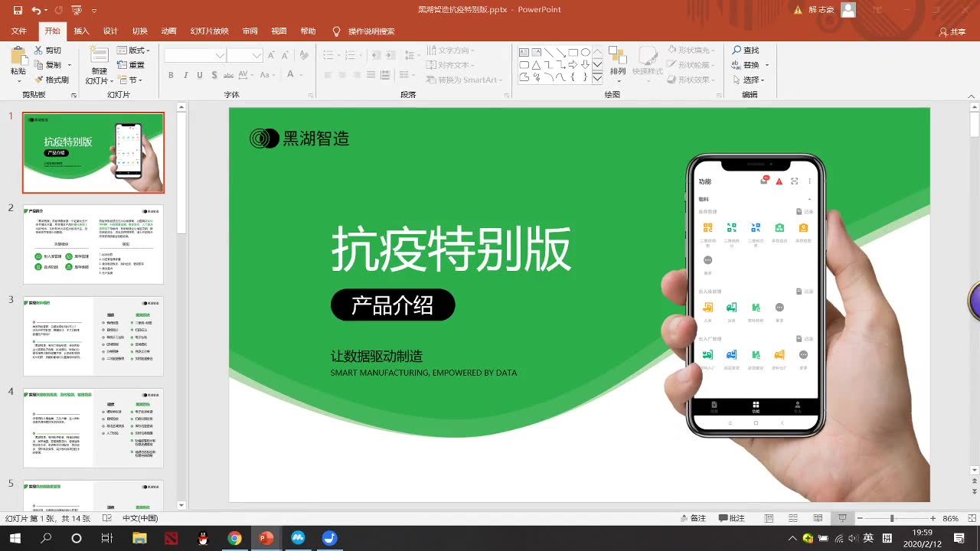Open the Insert (插入) tab
980x551 pixels.
[81, 31]
